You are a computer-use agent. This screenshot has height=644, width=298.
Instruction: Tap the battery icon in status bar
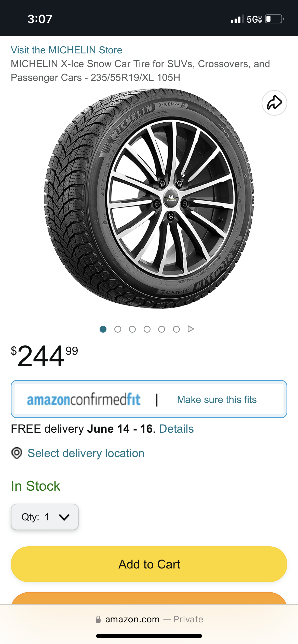click(274, 19)
